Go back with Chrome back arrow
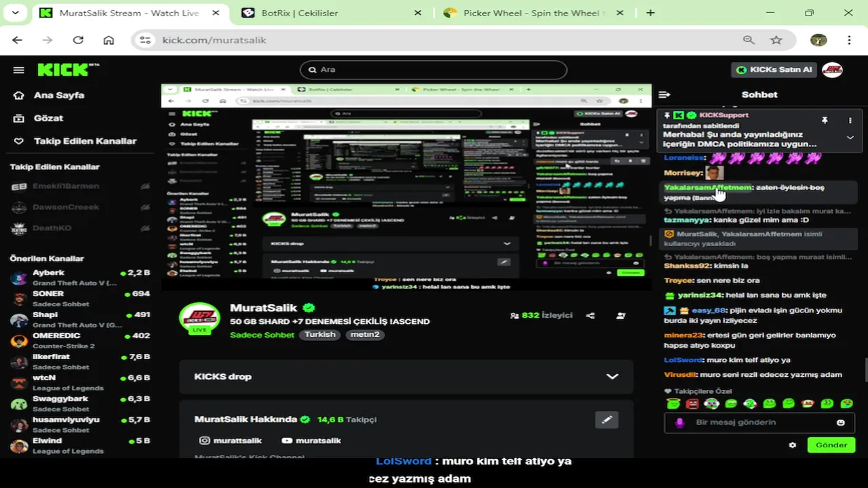 pyautogui.click(x=17, y=40)
